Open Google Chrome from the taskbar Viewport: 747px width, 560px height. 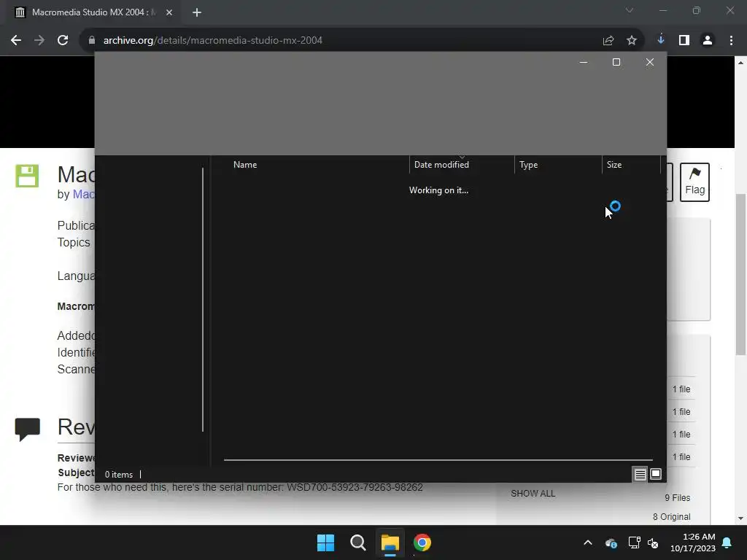click(422, 542)
